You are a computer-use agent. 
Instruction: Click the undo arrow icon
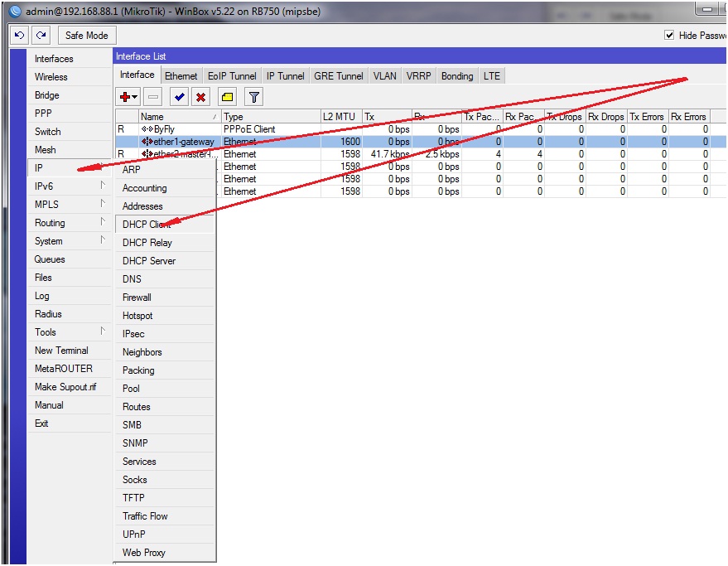pos(20,36)
